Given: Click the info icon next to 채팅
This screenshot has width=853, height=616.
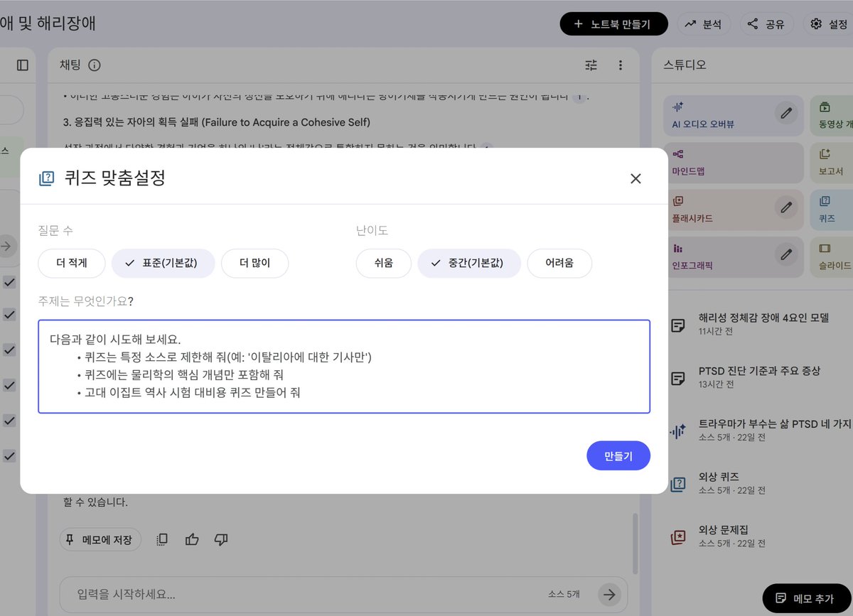Looking at the screenshot, I should (95, 65).
